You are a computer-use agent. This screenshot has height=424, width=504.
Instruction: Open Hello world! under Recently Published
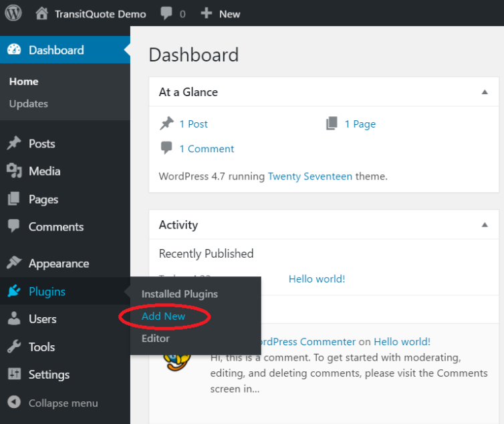click(317, 279)
